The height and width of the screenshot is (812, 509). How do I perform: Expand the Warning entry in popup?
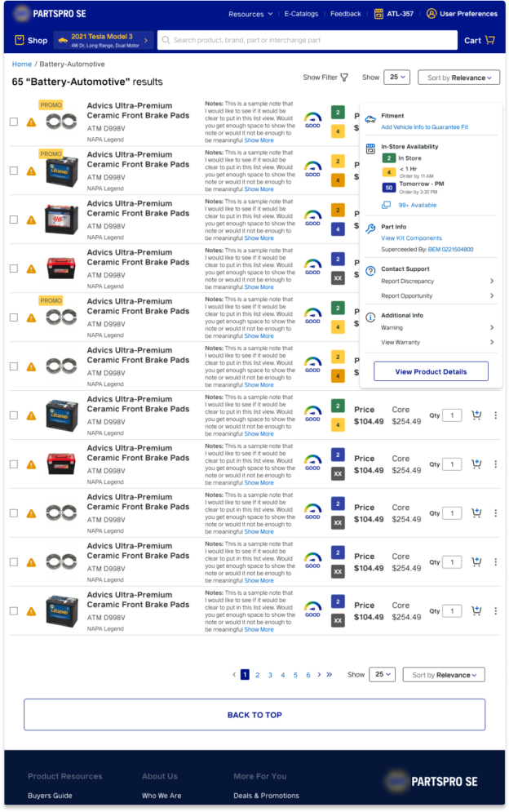(x=437, y=327)
